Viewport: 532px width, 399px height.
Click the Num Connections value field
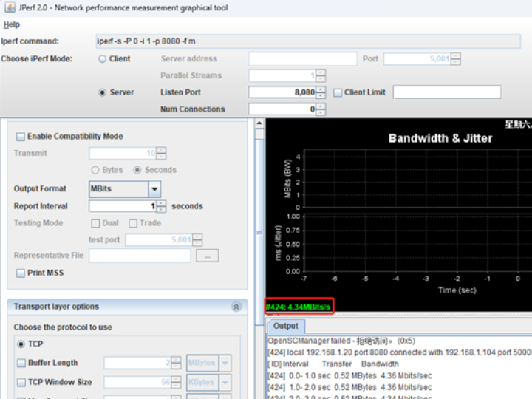pos(282,109)
